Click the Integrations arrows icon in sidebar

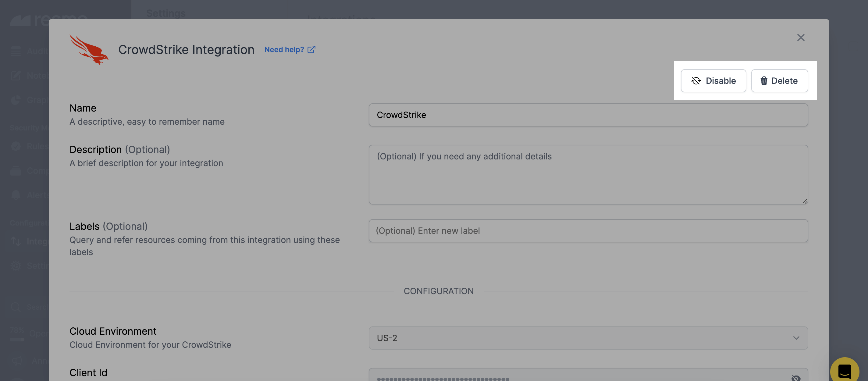[x=16, y=241]
